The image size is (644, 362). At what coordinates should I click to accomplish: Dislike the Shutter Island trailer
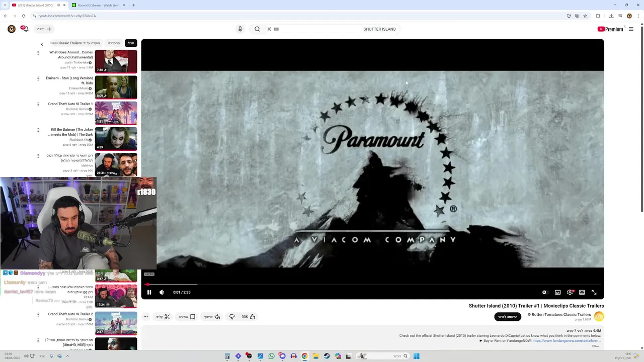tap(232, 317)
